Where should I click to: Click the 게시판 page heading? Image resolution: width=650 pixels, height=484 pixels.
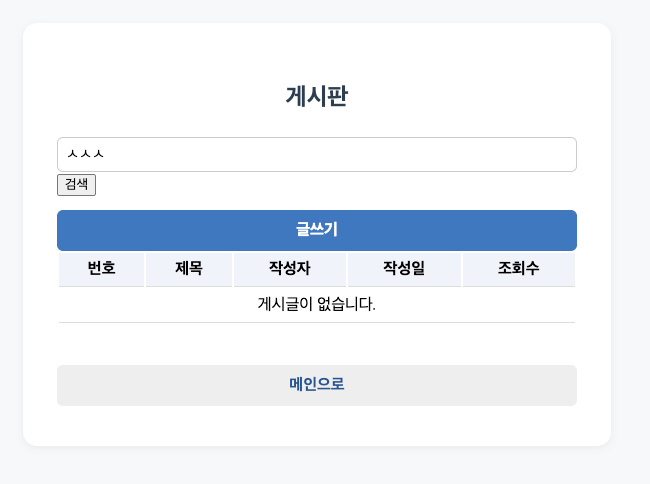click(x=317, y=96)
